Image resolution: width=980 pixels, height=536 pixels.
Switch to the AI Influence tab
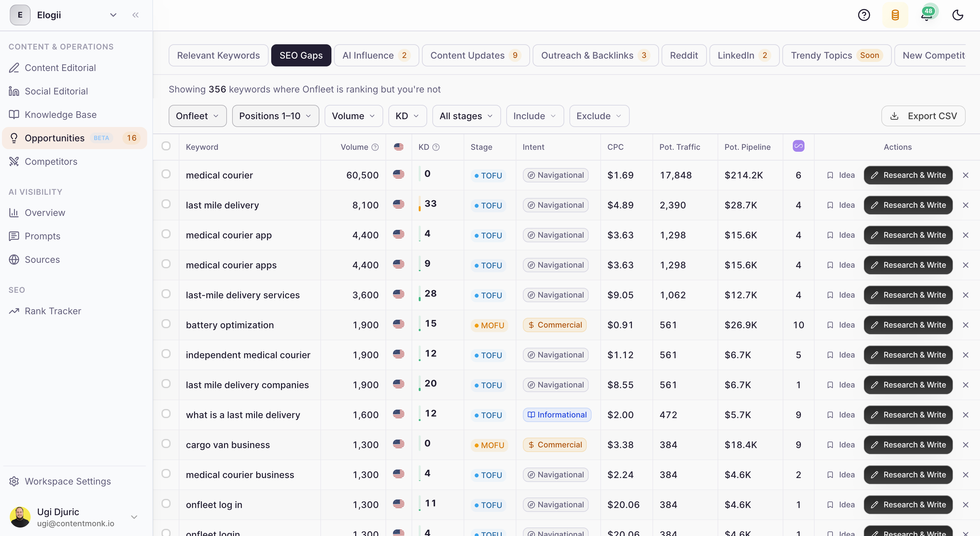(x=376, y=55)
